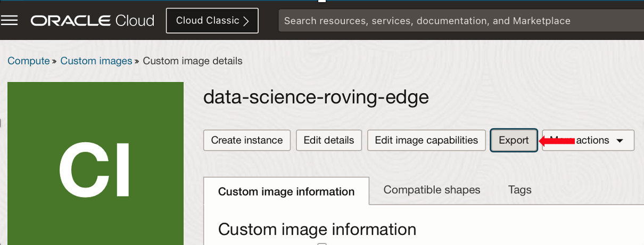Select the Custom image information tab
The image size is (644, 245).
point(286,191)
